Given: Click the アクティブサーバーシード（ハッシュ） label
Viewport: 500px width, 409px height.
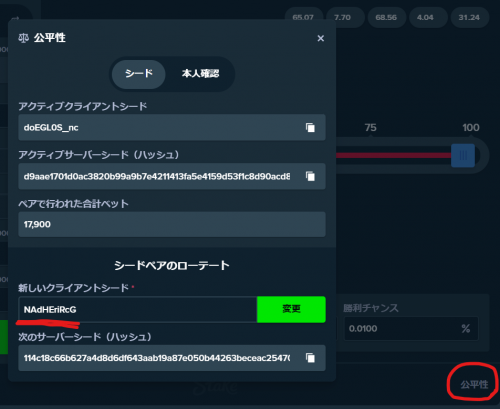Looking at the screenshot, I should [x=99, y=155].
